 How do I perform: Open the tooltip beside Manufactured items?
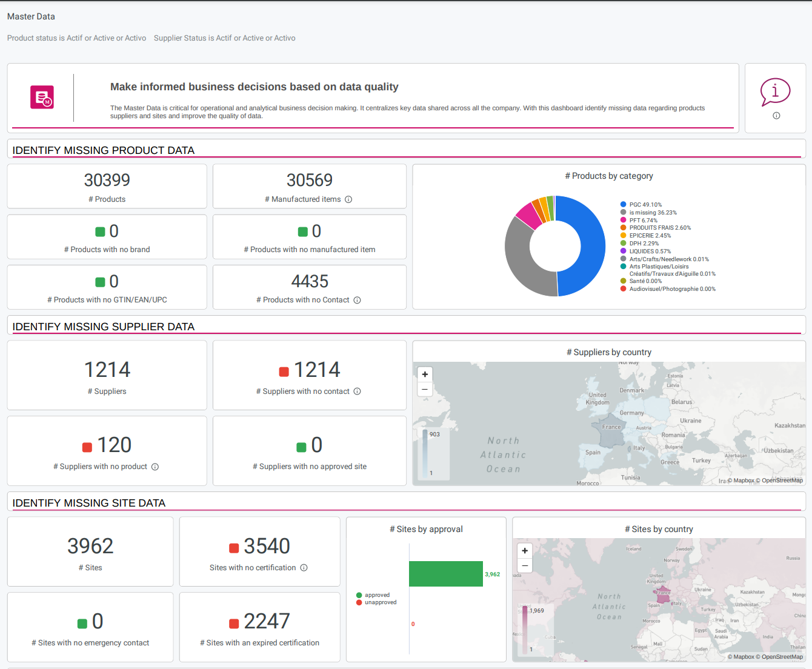pyautogui.click(x=348, y=199)
